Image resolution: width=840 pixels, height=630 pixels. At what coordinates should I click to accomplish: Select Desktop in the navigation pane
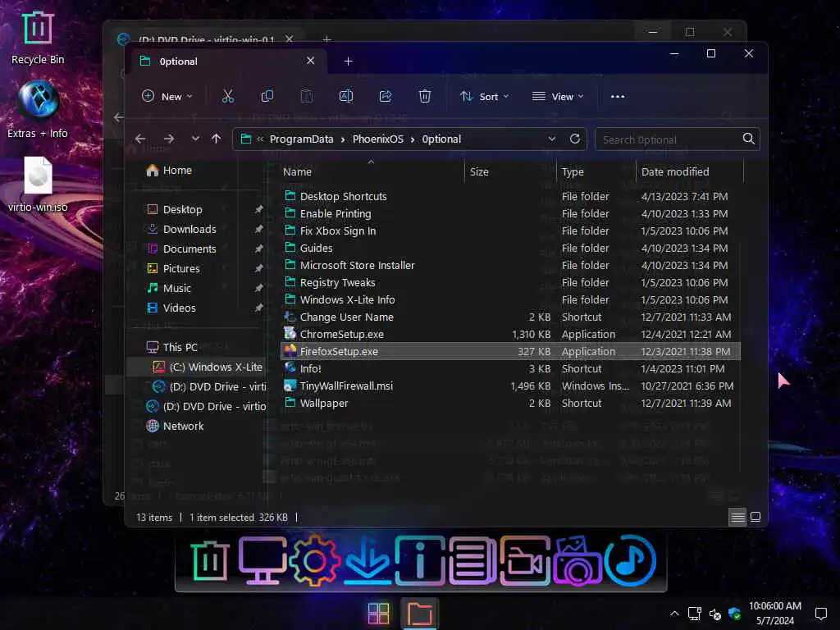(182, 209)
